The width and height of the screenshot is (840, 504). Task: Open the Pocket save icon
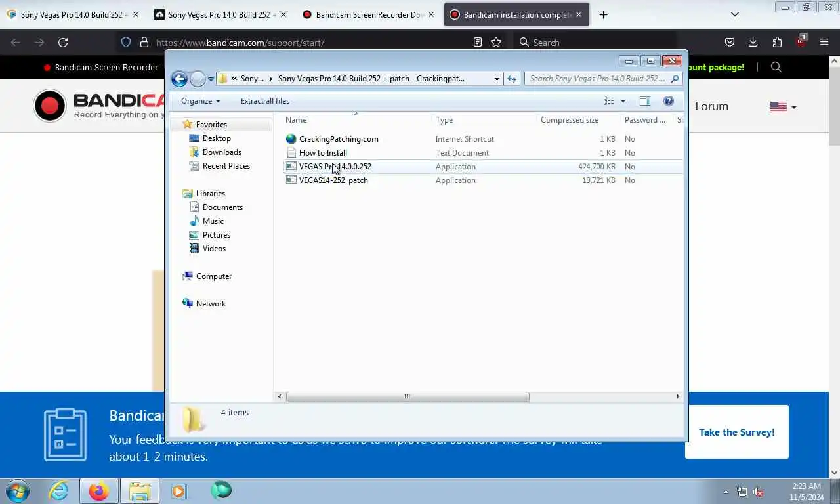click(x=730, y=43)
